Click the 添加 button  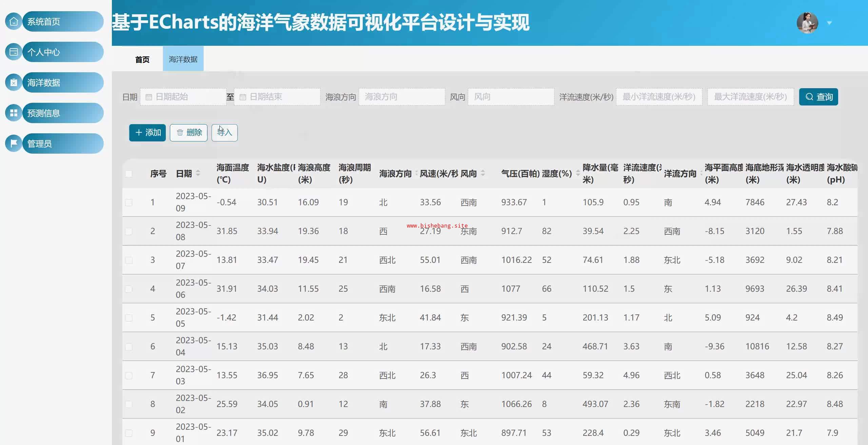click(x=147, y=133)
